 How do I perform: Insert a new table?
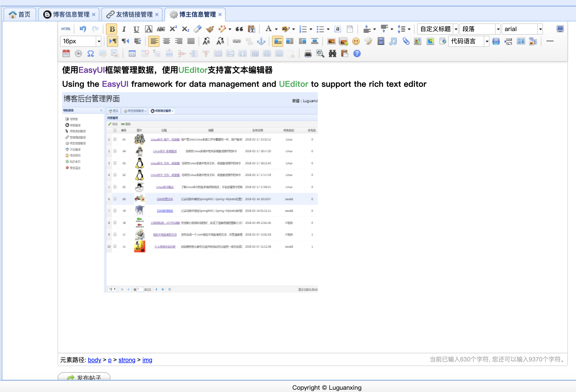tap(132, 53)
